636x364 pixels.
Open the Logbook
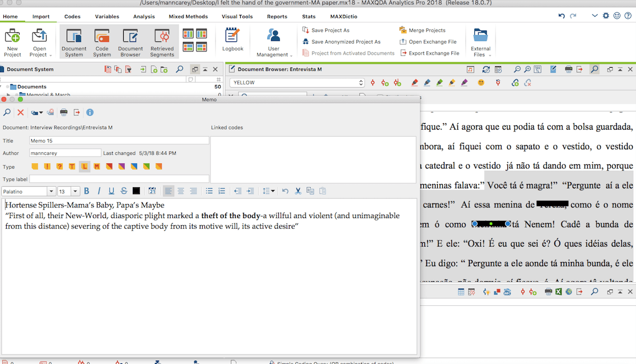coord(232,40)
